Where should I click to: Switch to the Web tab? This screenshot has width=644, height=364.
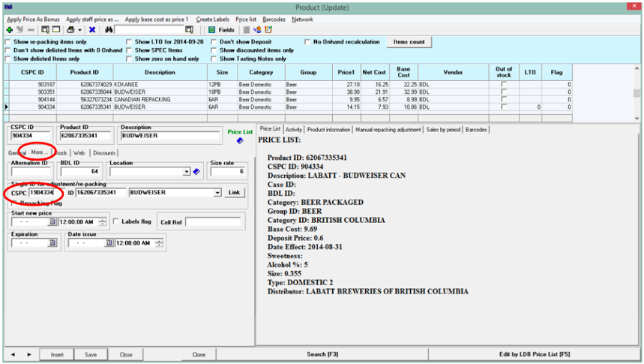pyautogui.click(x=79, y=153)
